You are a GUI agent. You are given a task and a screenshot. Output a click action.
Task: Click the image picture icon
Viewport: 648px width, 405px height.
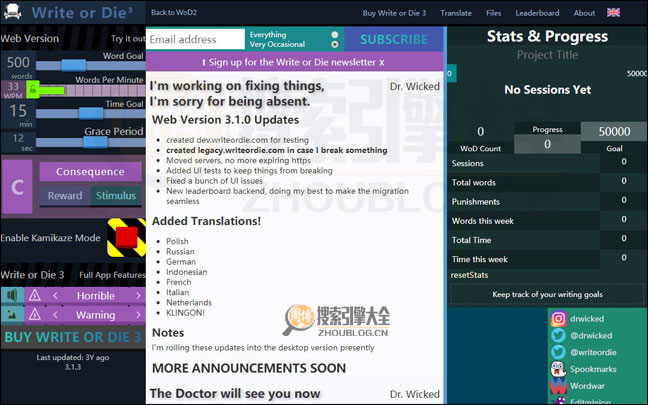pyautogui.click(x=12, y=314)
